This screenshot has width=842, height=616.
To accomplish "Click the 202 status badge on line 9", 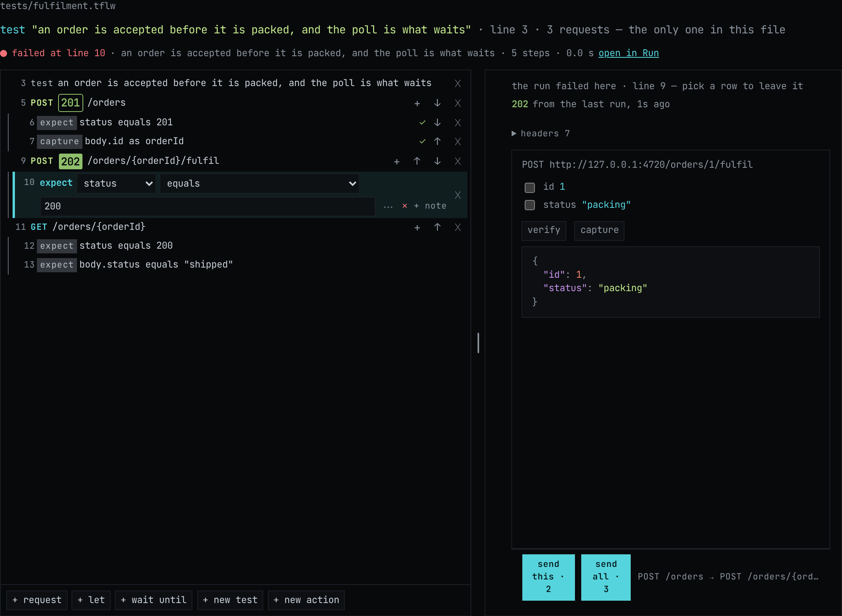I will coord(71,161).
